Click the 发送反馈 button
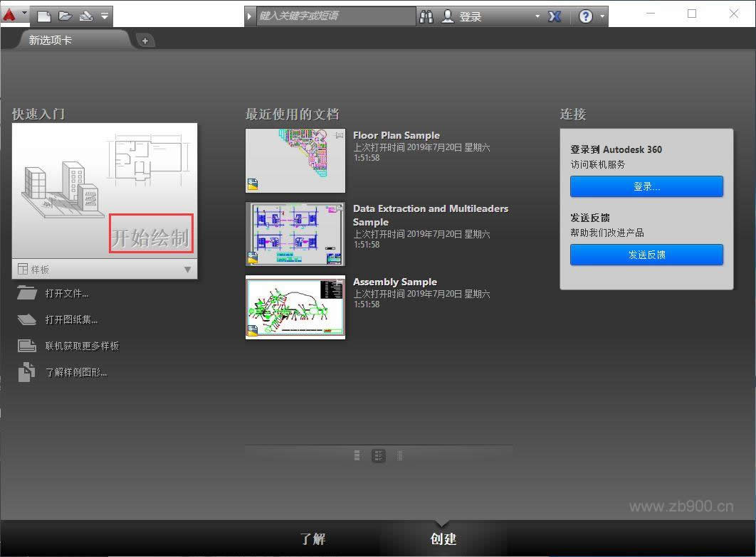 [646, 254]
